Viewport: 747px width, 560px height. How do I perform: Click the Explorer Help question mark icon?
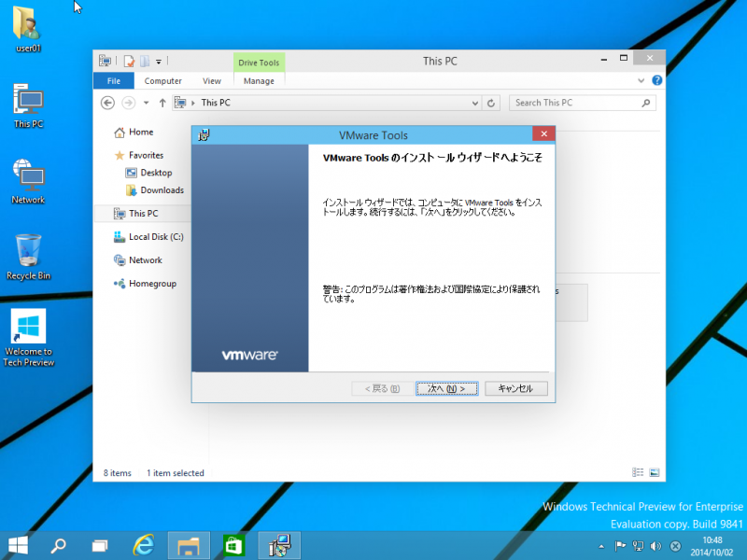click(656, 81)
